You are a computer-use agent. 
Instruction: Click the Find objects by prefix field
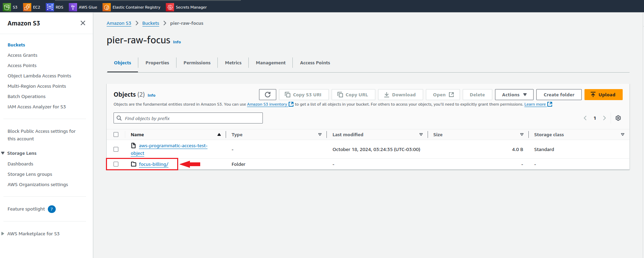(x=191, y=118)
